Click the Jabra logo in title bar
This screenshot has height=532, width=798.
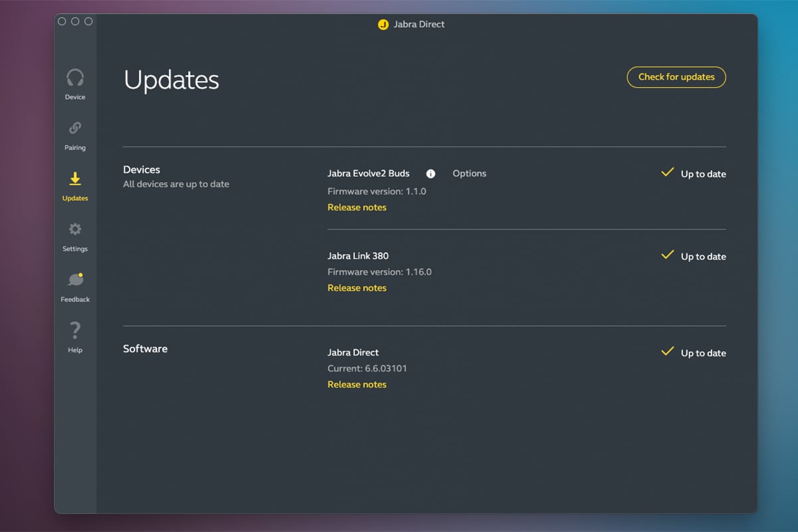click(x=383, y=25)
